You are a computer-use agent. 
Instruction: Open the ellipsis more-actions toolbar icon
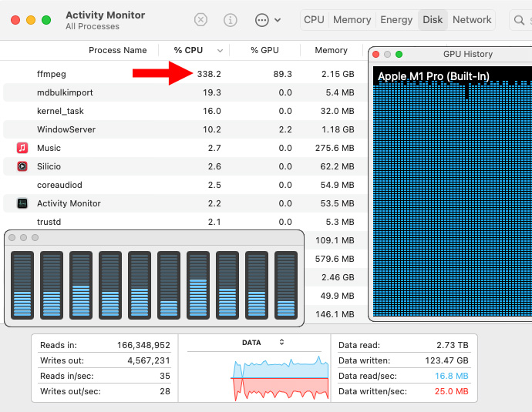(x=262, y=20)
